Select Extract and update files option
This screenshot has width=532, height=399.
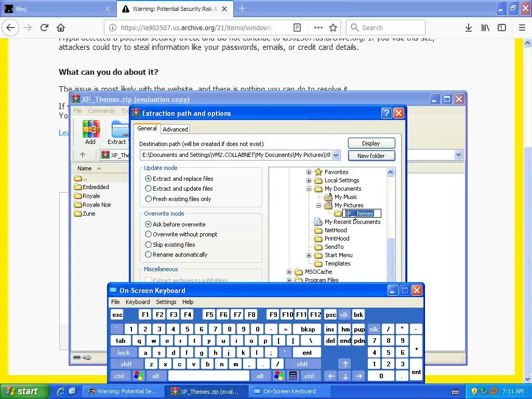tap(179, 189)
